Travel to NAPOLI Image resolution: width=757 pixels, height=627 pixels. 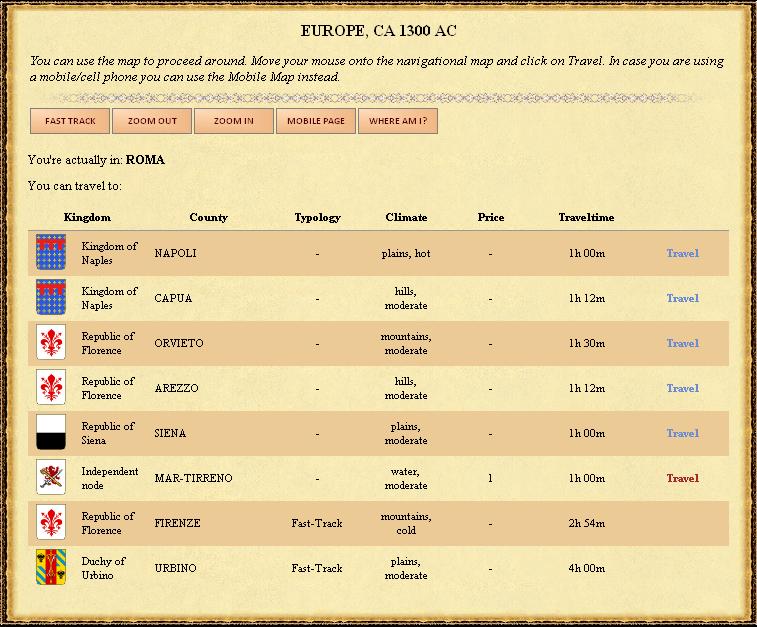(x=682, y=253)
